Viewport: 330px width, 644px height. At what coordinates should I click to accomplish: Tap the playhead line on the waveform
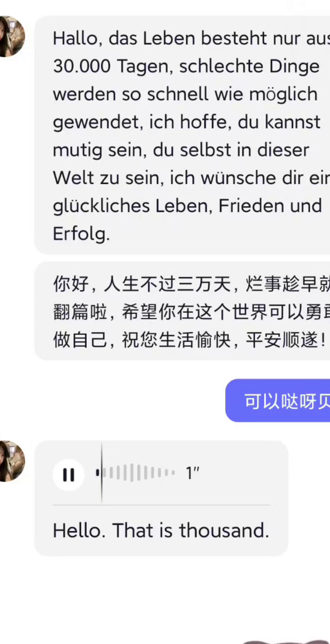[x=102, y=473]
